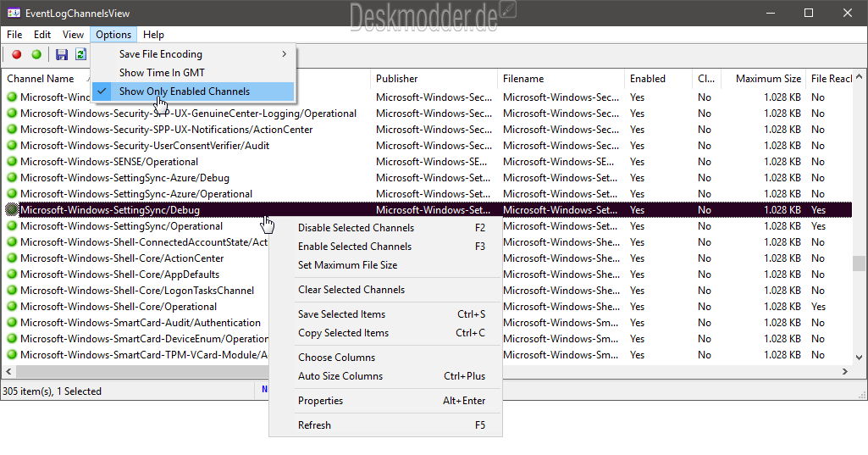Click green icon of SmartCard-TPM-VCard-Module row
The width and height of the screenshot is (868, 455).
12,355
